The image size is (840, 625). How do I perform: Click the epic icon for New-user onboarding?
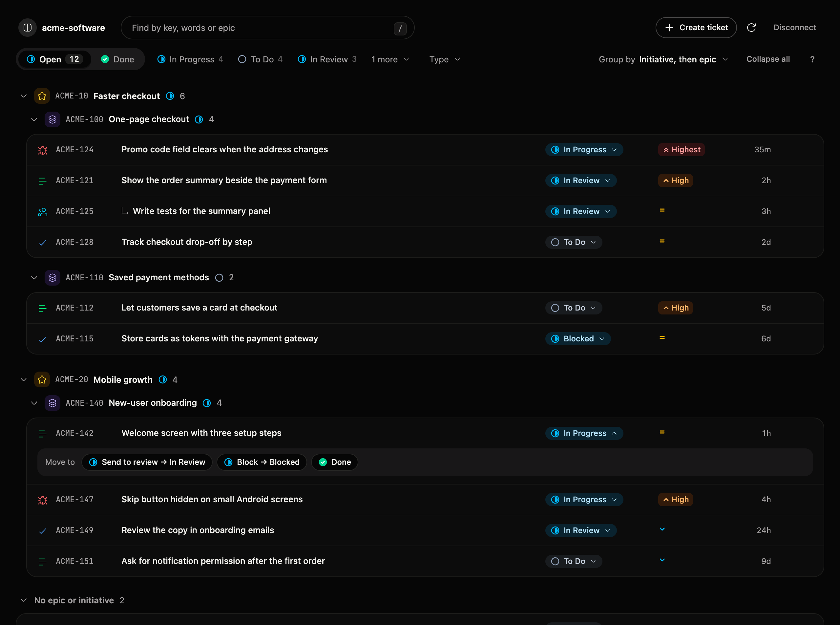pos(52,403)
